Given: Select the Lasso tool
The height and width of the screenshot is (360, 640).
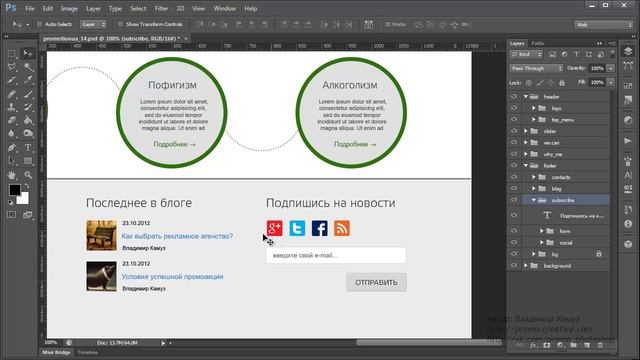Looking at the screenshot, I should click(x=12, y=67).
